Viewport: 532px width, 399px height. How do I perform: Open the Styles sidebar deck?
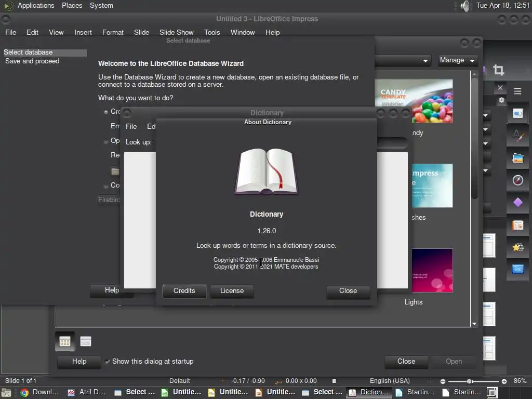518,136
